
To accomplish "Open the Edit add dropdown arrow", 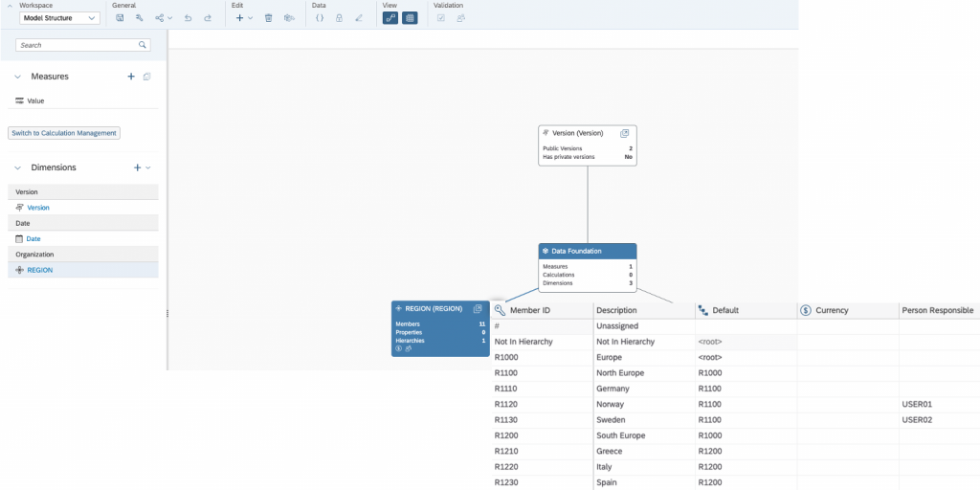I will (x=250, y=18).
